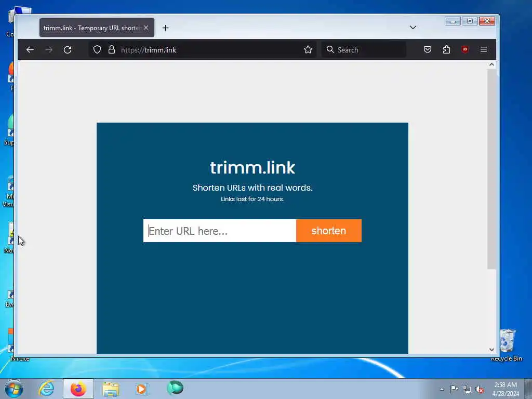Open the clock showing 2:58 AM
The image size is (532, 399).
coord(506,389)
